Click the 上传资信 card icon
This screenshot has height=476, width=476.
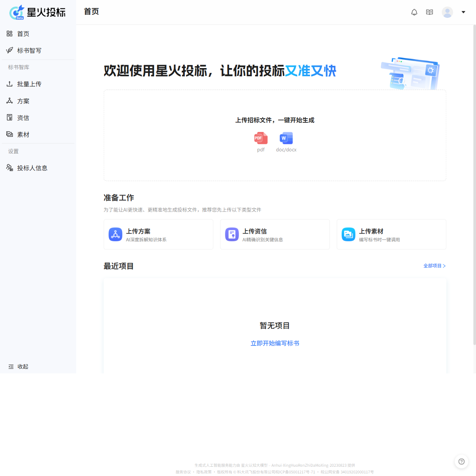[x=232, y=234]
